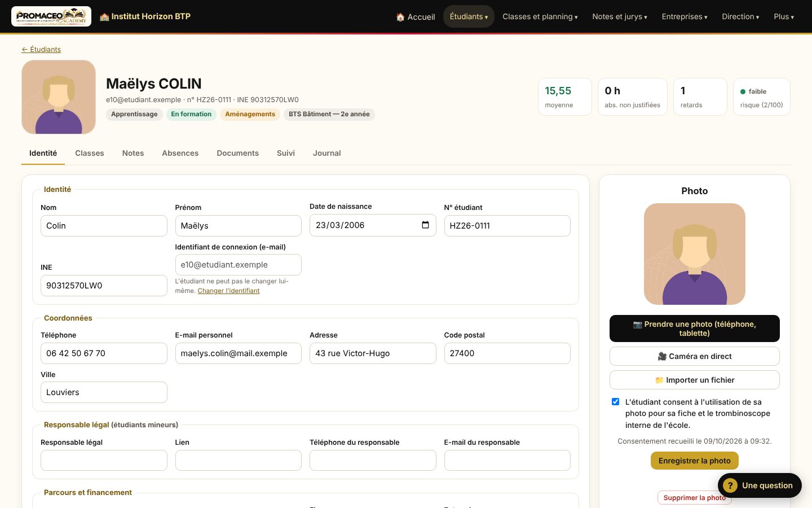Screen dimensions: 812x508
Task: Expand the Étudiants dropdown menu
Action: pyautogui.click(x=469, y=16)
